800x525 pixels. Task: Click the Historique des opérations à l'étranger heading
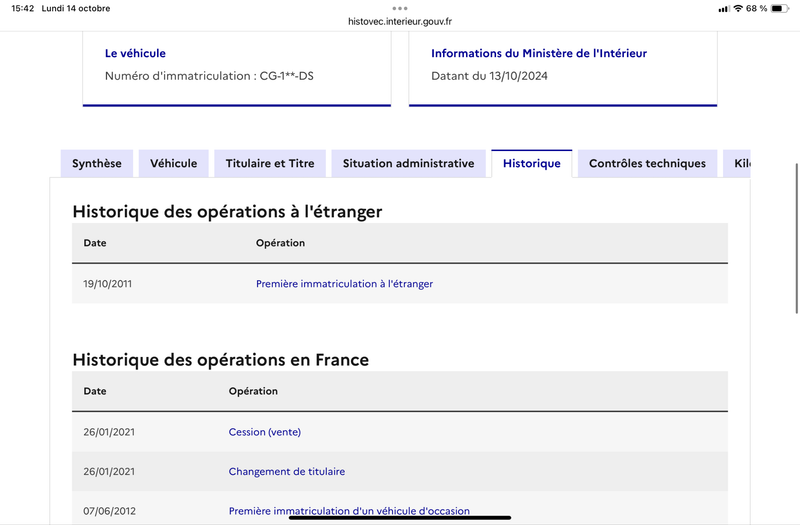(227, 211)
